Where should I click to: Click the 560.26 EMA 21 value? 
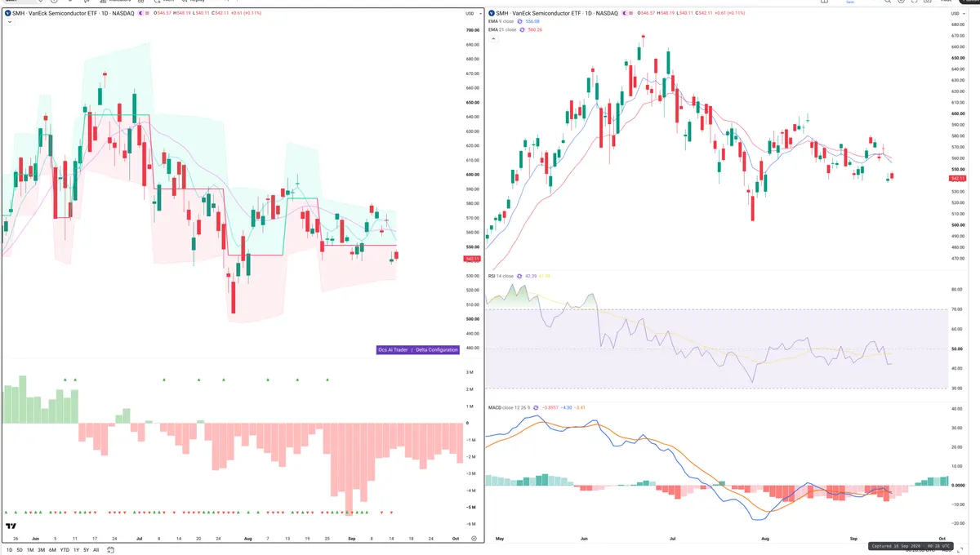[536, 29]
